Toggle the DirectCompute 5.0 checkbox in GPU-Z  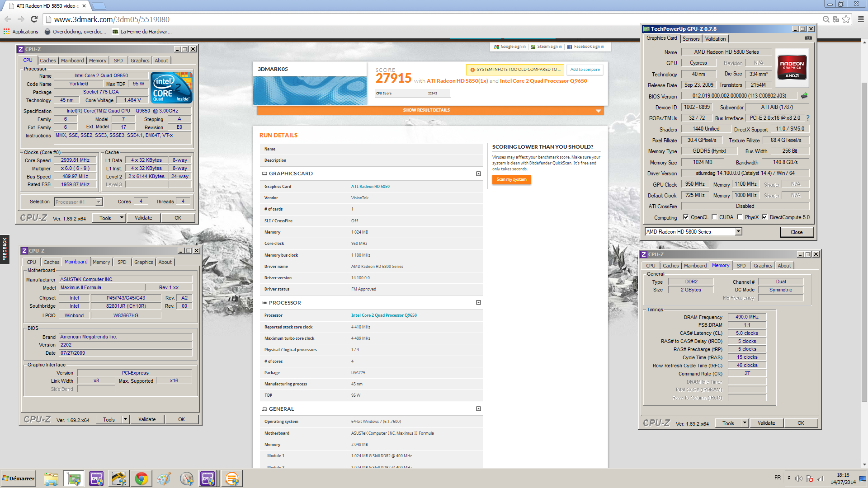764,217
